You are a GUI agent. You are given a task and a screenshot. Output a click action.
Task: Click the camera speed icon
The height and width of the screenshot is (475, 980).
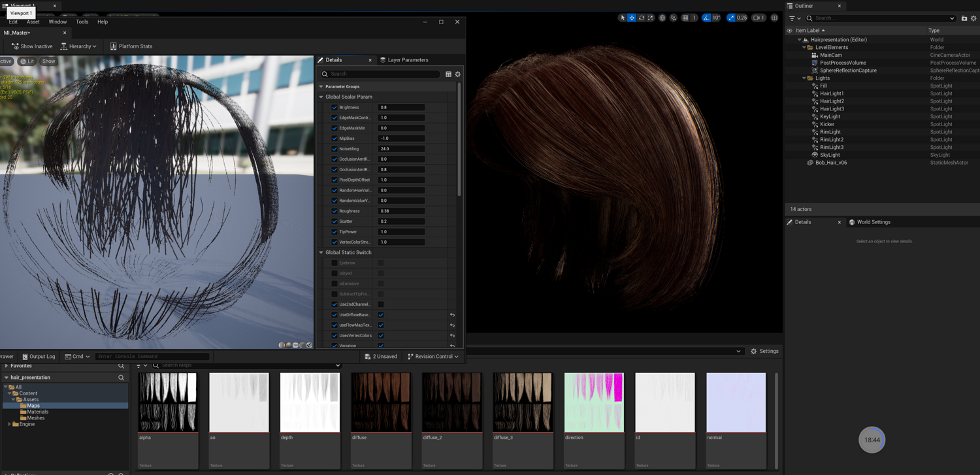tap(758, 18)
